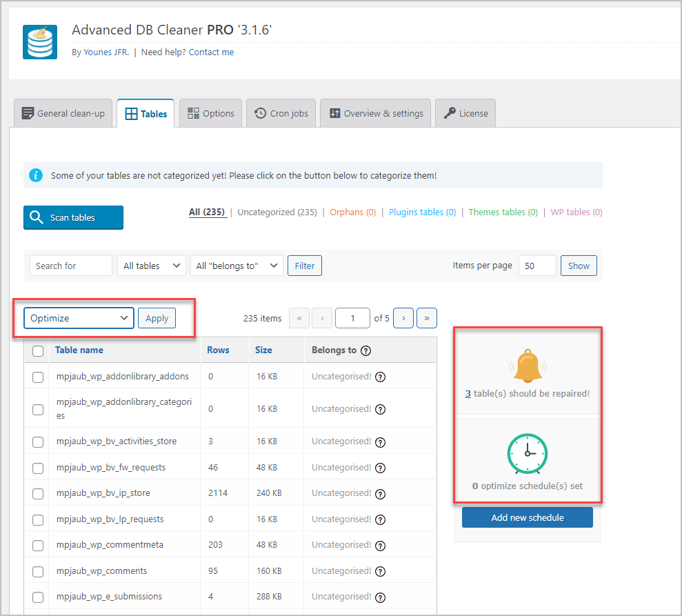The height and width of the screenshot is (616, 682).
Task: Open the blue info icon in notice bar
Action: [x=36, y=175]
